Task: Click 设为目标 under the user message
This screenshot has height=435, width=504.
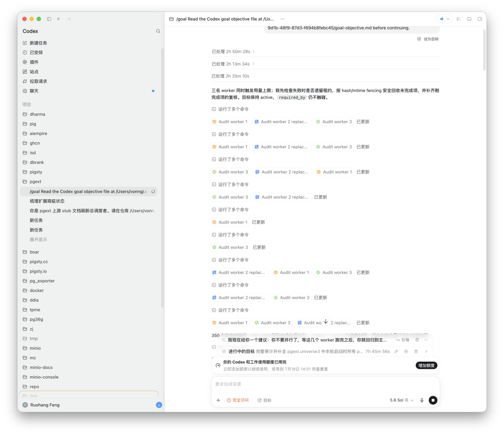Action: 428,39
